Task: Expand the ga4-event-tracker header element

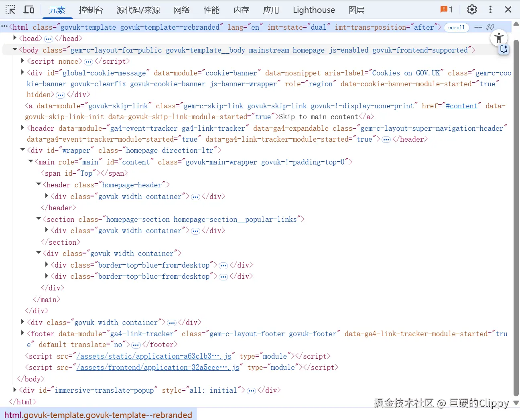Action: 22,128
